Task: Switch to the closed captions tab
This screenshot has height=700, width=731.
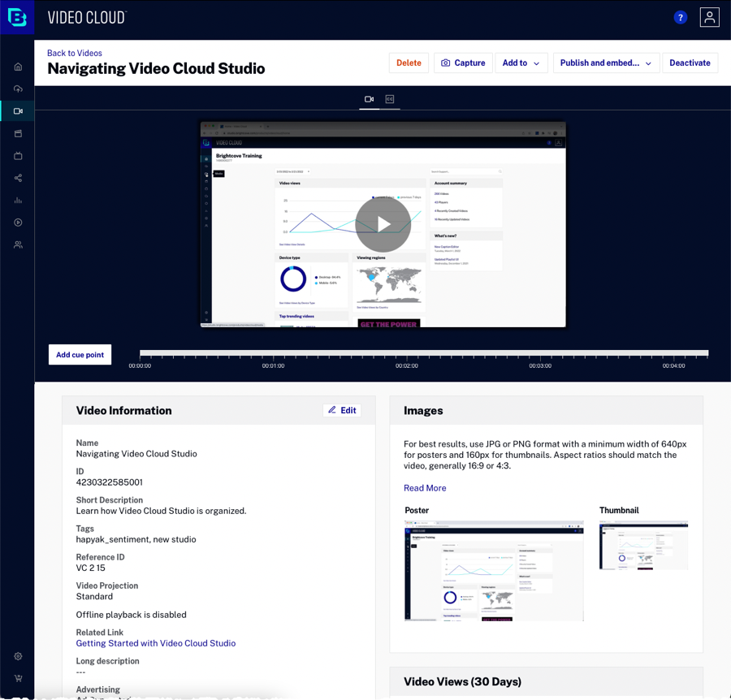Action: tap(390, 99)
